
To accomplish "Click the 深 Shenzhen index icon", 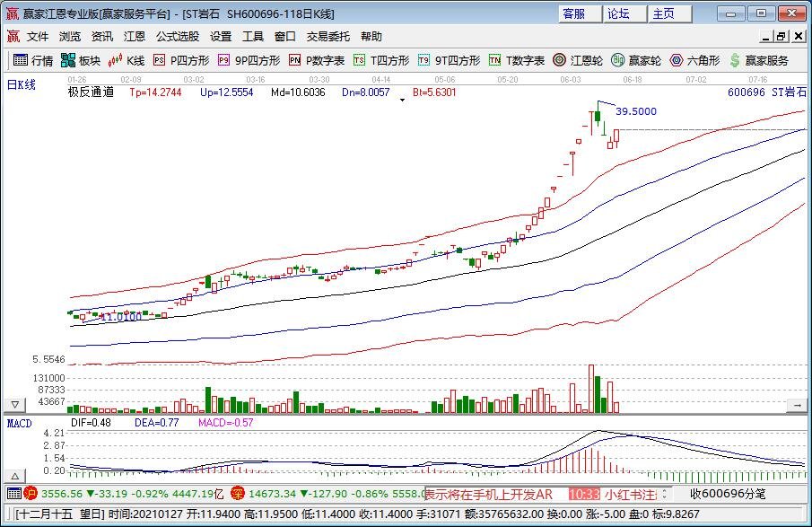I will (x=237, y=493).
